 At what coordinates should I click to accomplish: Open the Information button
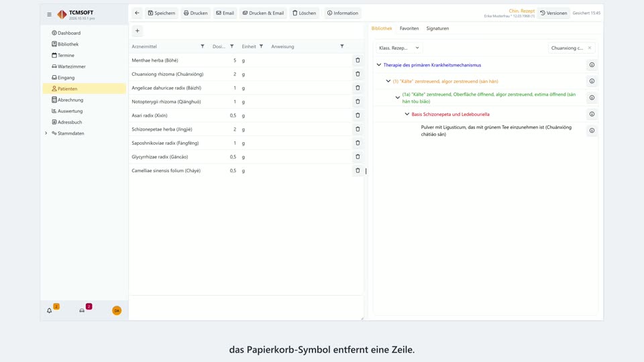pyautogui.click(x=343, y=13)
